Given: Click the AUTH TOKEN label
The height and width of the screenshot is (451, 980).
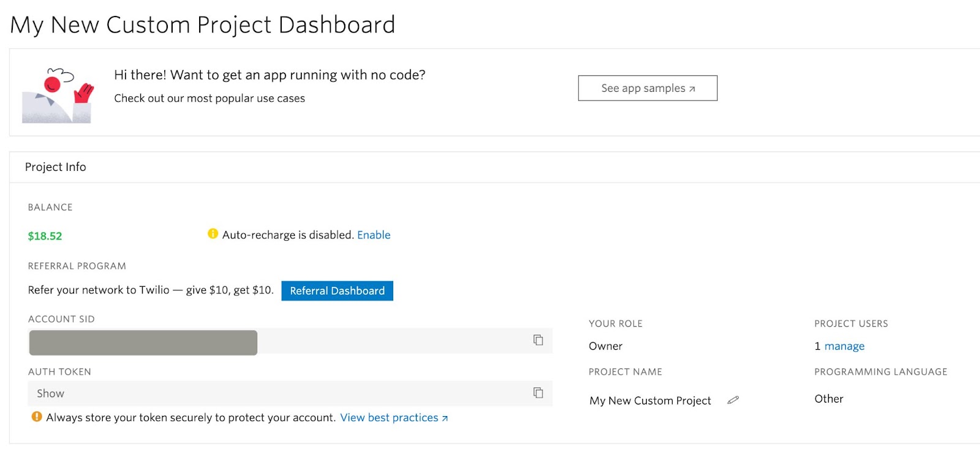Looking at the screenshot, I should [59, 372].
